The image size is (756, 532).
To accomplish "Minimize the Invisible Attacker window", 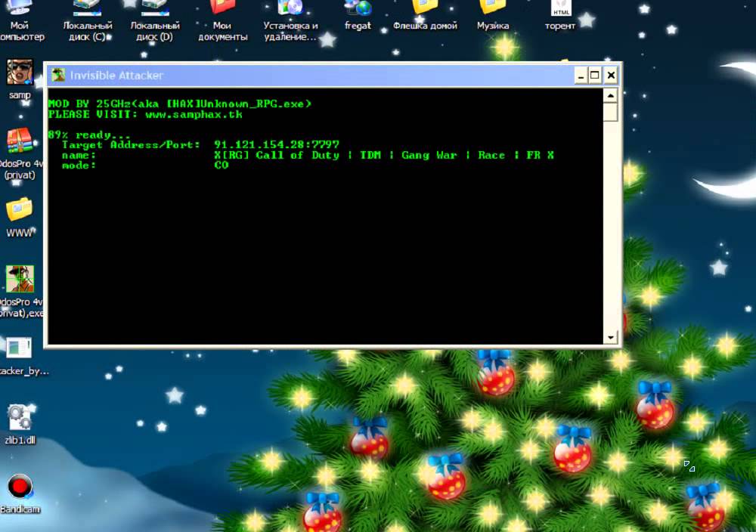I will click(581, 76).
